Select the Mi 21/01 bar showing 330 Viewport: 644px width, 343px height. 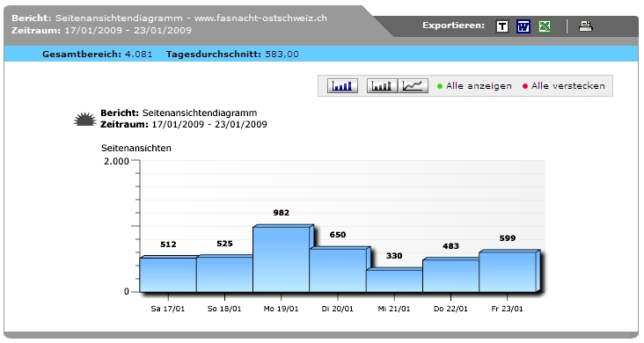coord(394,281)
